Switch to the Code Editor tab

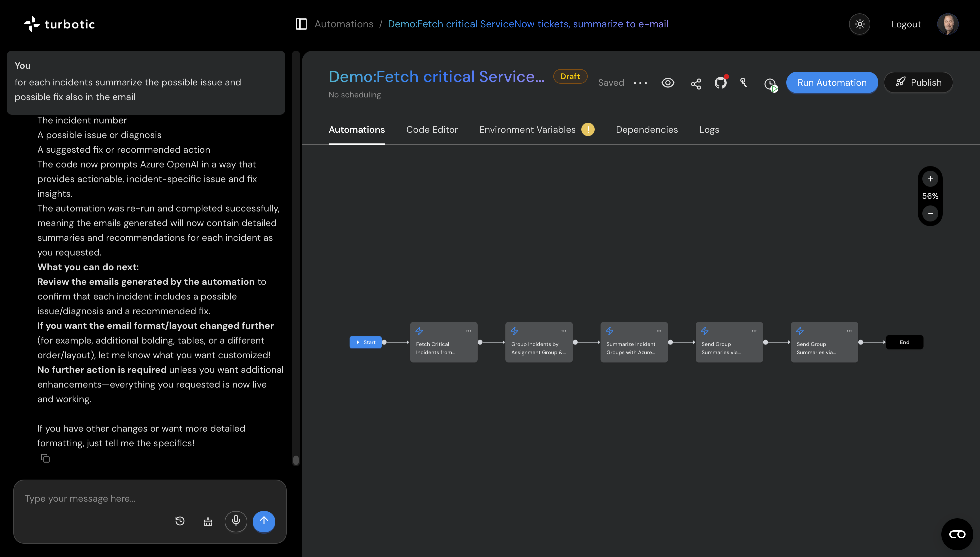[432, 130]
